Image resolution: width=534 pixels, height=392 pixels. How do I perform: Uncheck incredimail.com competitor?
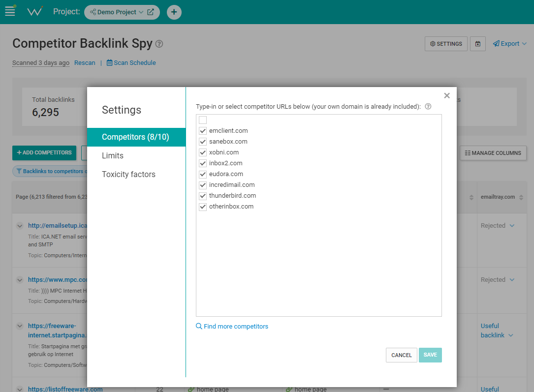click(203, 185)
